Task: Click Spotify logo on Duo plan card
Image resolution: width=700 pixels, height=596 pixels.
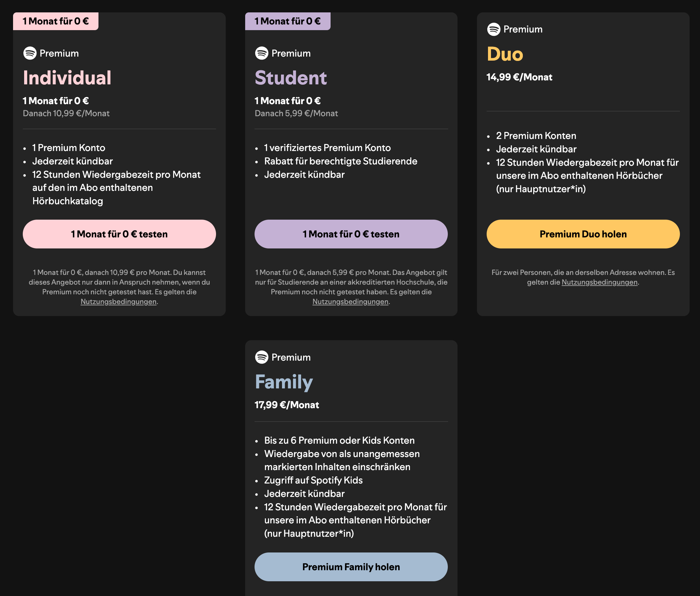Action: [494, 29]
